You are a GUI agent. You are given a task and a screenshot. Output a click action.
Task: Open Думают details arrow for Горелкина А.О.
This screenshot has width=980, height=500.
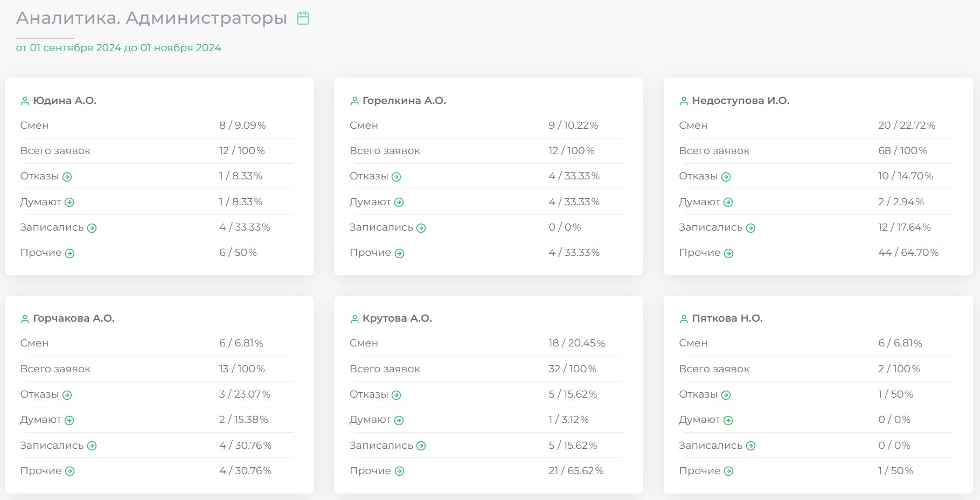tap(399, 203)
